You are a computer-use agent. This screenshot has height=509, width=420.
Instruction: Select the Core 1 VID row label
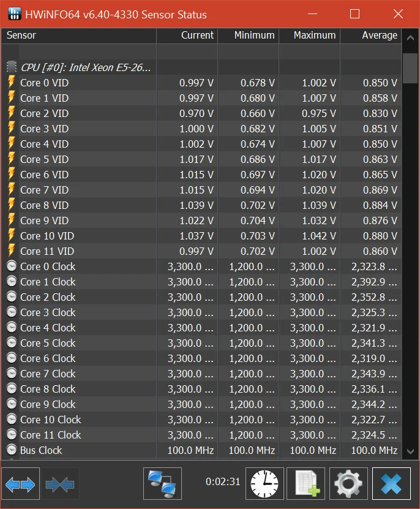click(x=45, y=98)
